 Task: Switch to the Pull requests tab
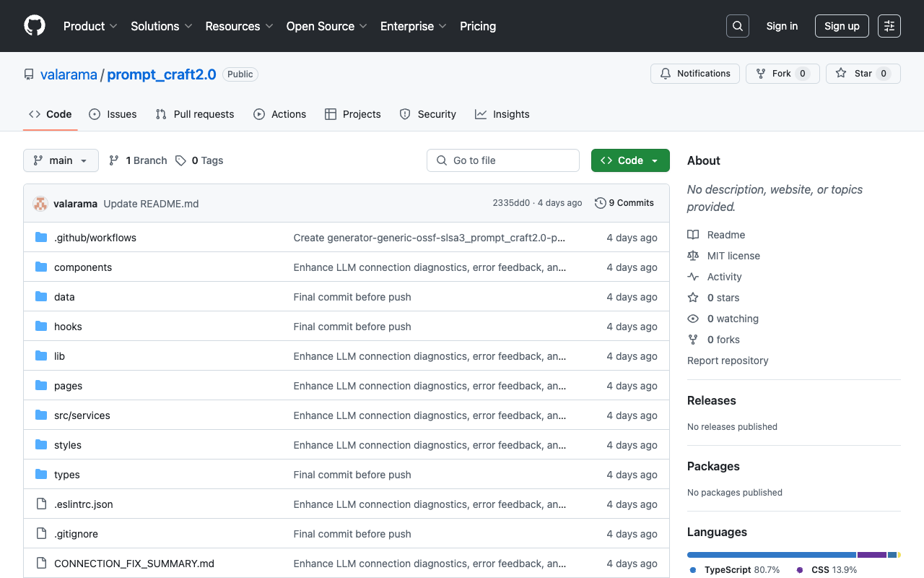pos(195,114)
